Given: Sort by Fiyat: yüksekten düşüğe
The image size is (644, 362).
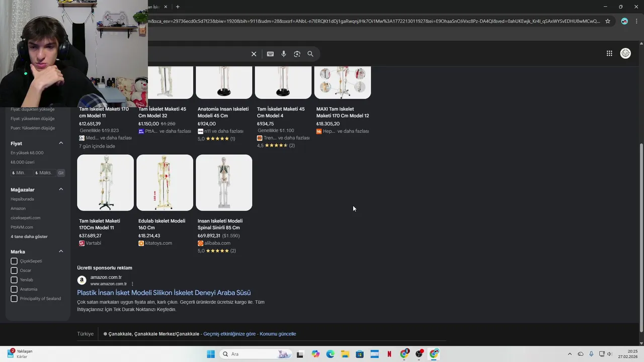Looking at the screenshot, I should [33, 119].
